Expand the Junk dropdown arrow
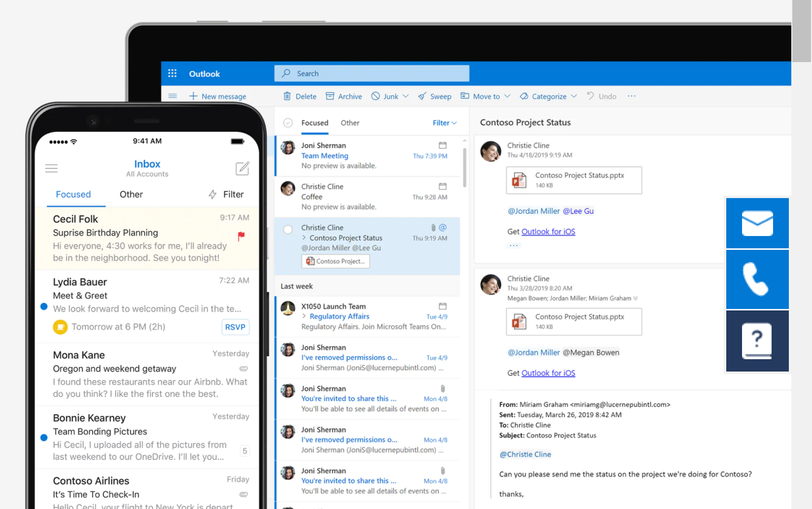812x509 pixels. [x=406, y=96]
